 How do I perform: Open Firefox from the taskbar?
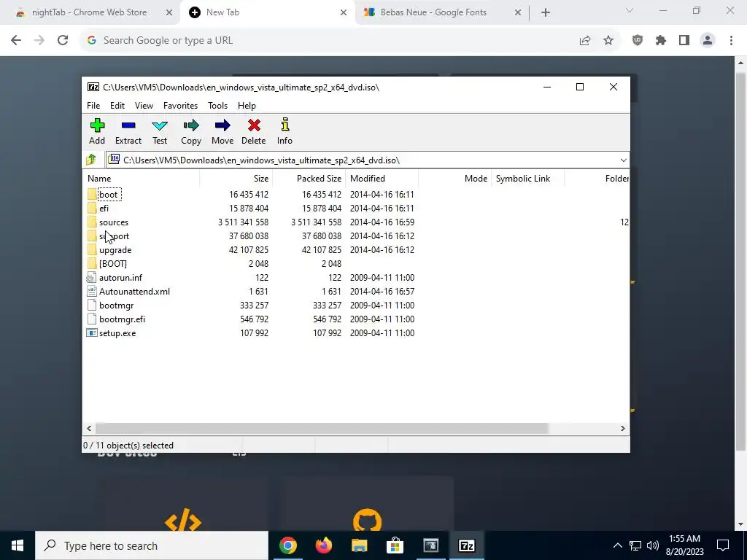click(324, 545)
